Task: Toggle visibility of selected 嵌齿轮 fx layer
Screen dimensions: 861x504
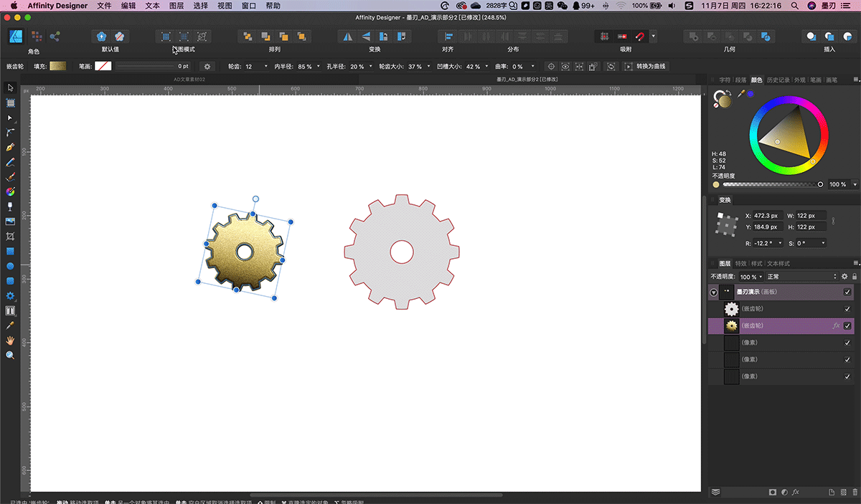Action: [847, 325]
